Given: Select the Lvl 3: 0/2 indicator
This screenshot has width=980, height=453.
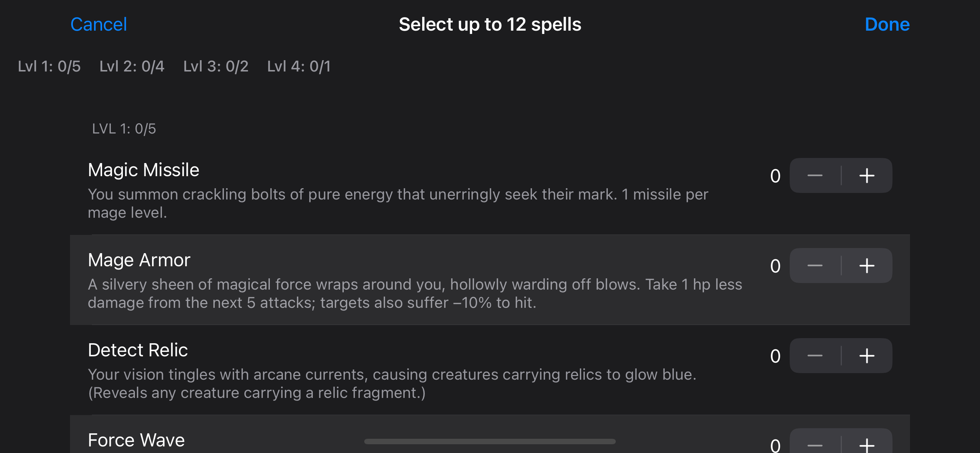Looking at the screenshot, I should pyautogui.click(x=216, y=66).
